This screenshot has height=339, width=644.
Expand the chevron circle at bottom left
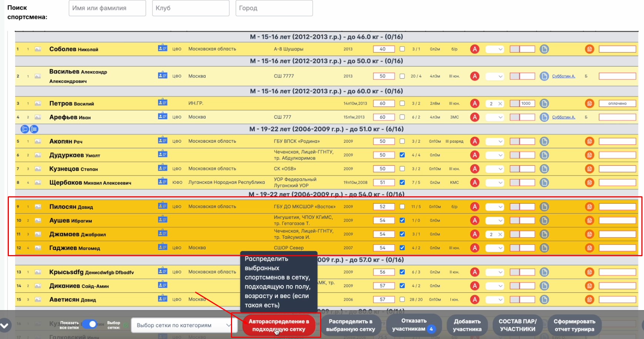click(x=5, y=325)
